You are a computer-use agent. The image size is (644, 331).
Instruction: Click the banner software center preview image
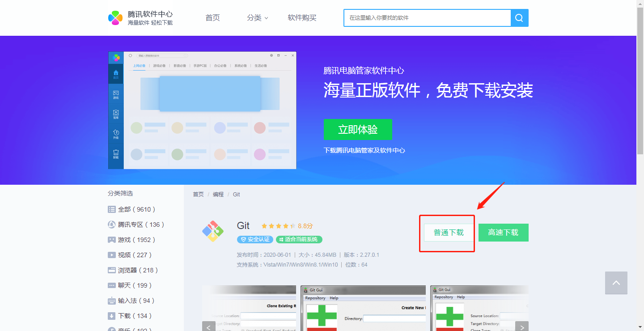coord(202,110)
